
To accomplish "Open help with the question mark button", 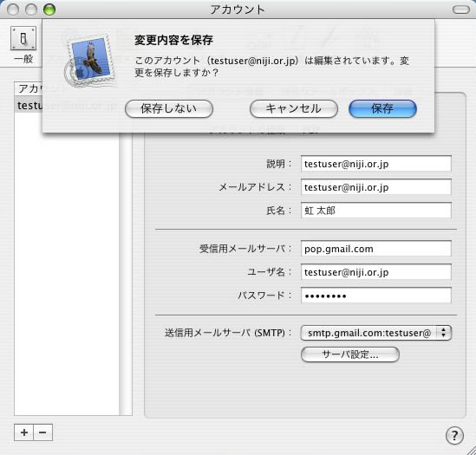I will pos(454,436).
